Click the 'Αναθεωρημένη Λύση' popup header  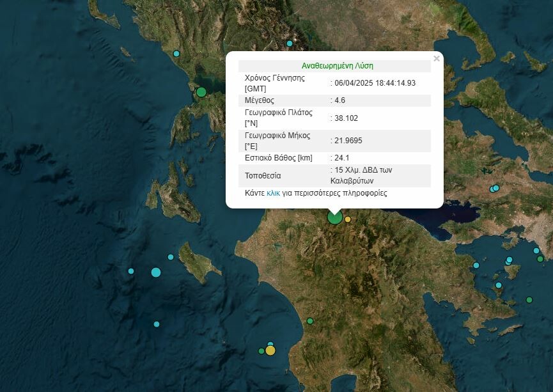click(x=337, y=66)
